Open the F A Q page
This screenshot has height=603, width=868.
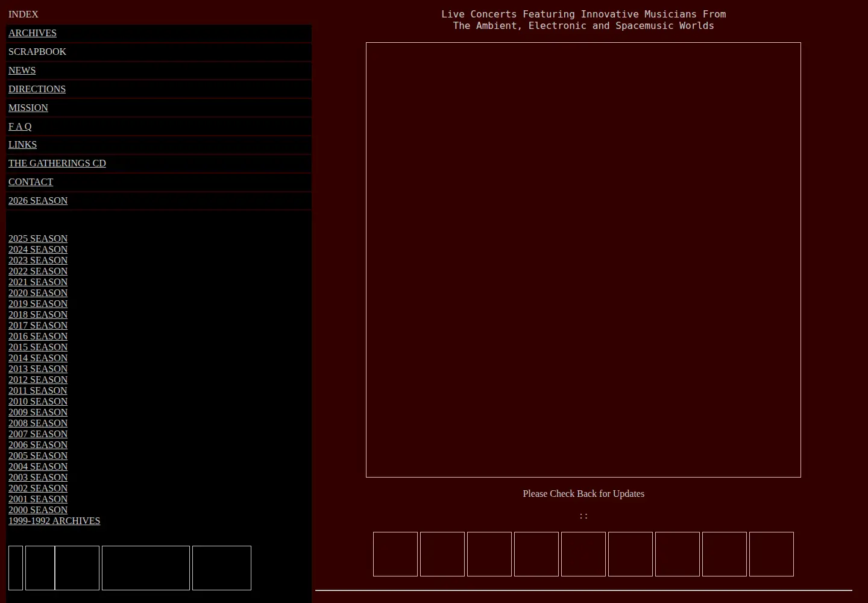click(20, 127)
